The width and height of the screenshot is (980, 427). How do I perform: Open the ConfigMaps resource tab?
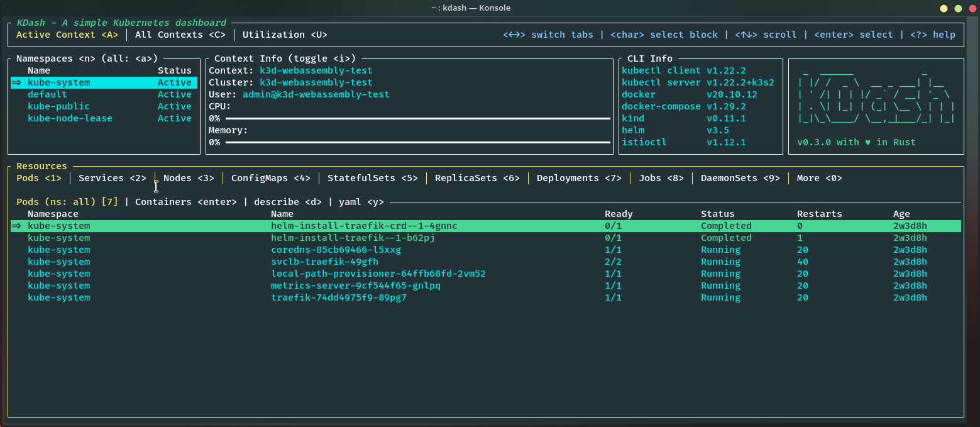(270, 178)
